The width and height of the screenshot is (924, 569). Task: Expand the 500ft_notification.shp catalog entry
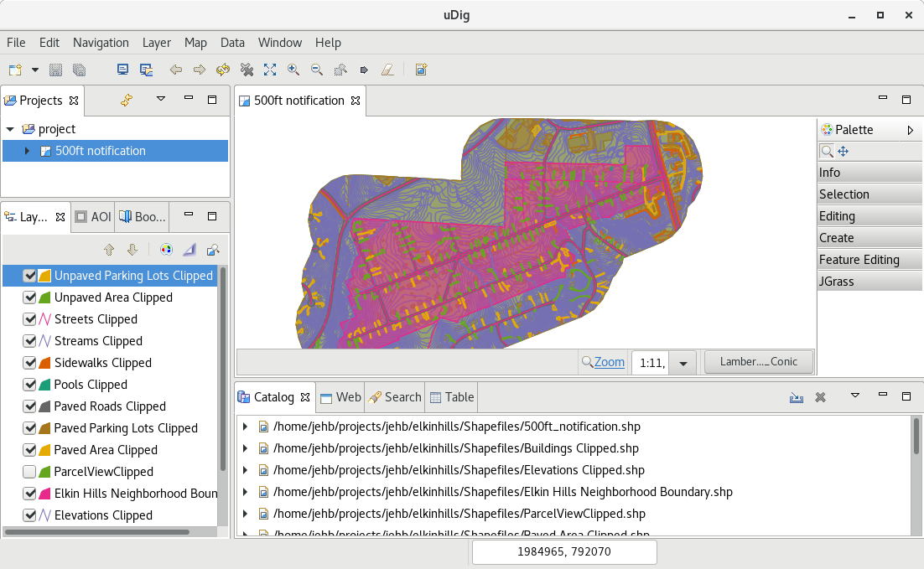(245, 427)
